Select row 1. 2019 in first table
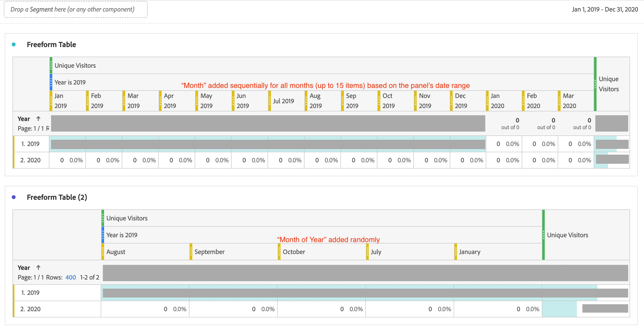The image size is (644, 328). [x=30, y=144]
